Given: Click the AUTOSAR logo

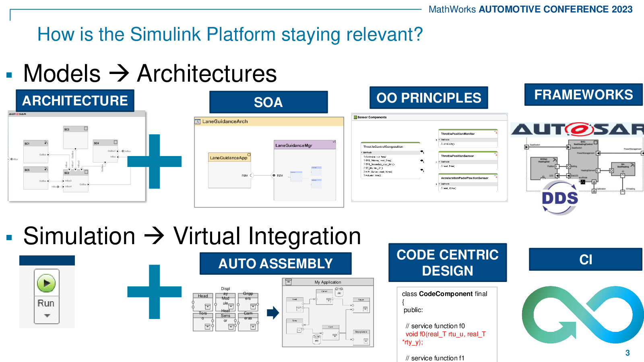Looking at the screenshot, I should pyautogui.click(x=578, y=130).
